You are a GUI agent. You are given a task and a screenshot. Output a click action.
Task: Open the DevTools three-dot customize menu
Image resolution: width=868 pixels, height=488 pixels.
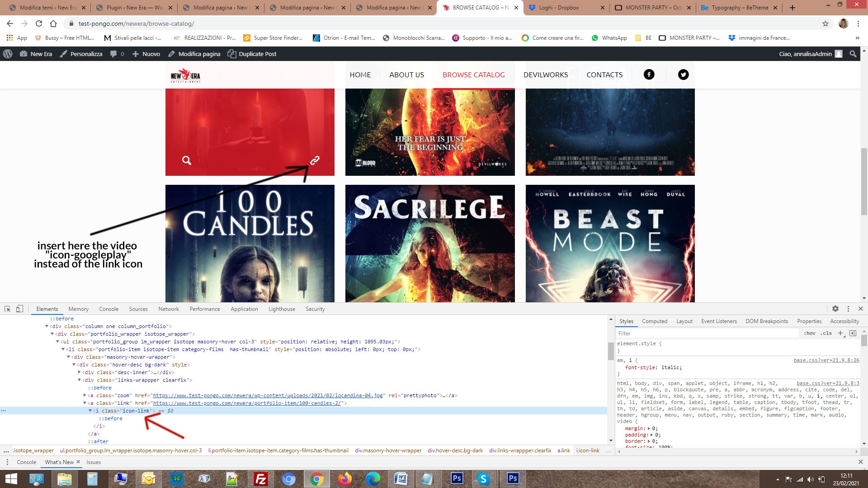(848, 309)
